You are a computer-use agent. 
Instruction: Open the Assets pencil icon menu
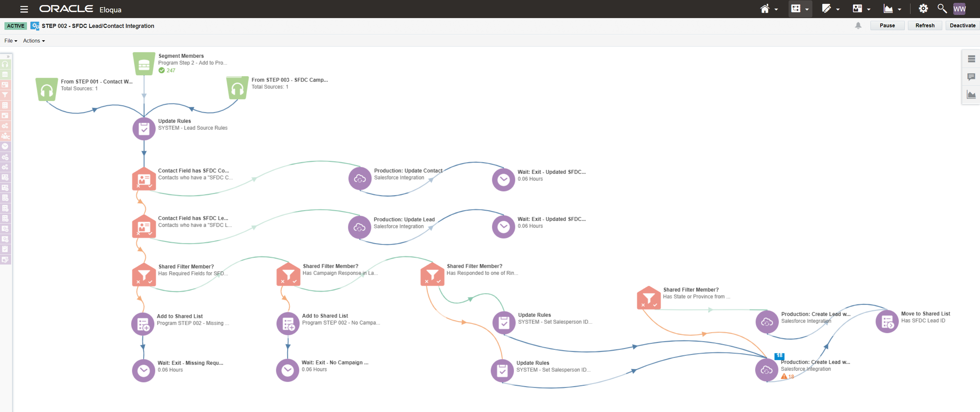point(830,9)
